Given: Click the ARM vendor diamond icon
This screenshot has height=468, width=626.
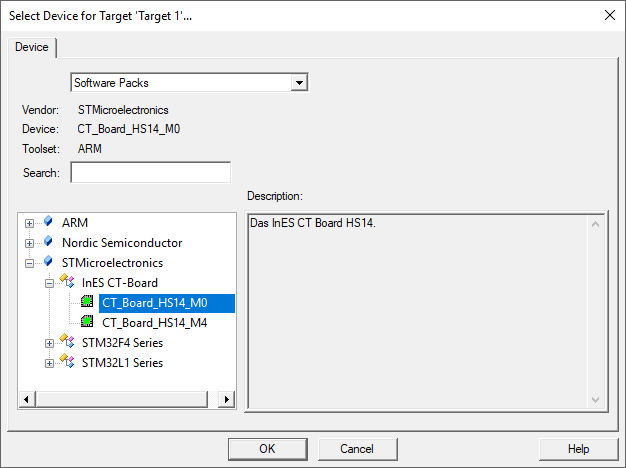Looking at the screenshot, I should point(48,222).
